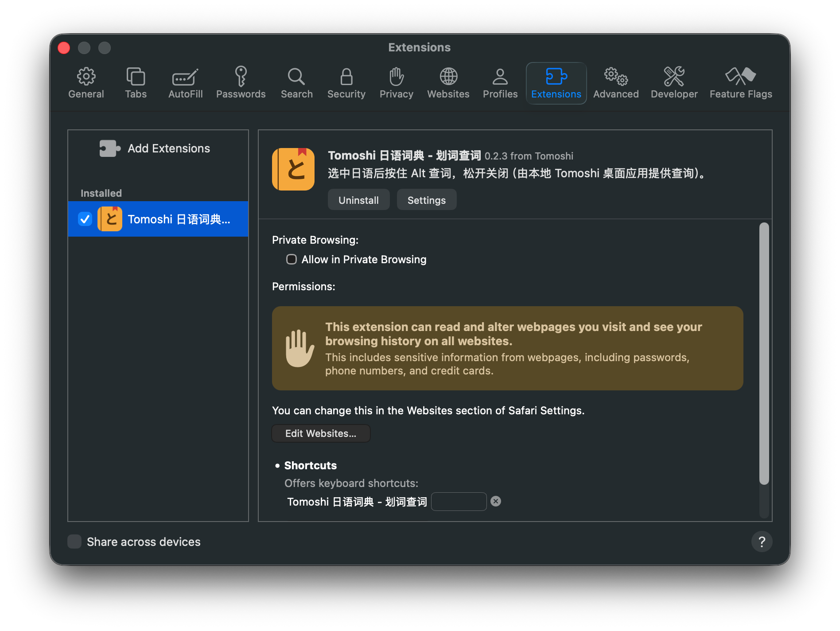840x631 pixels.
Task: Select the Security pane
Action: (x=346, y=83)
